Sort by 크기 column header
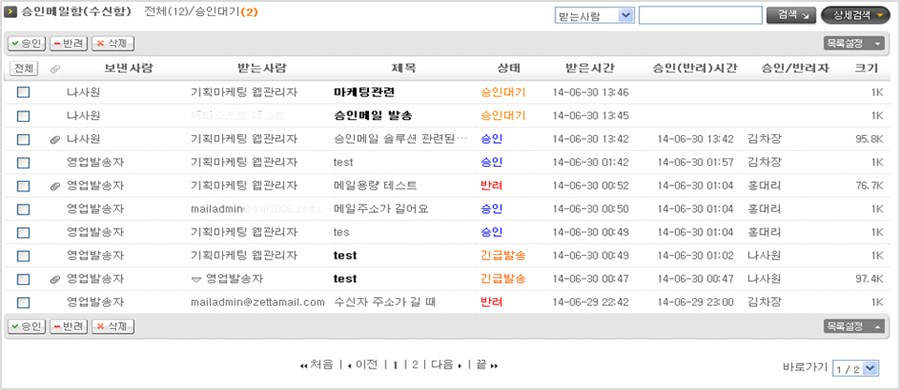Image resolution: width=900 pixels, height=390 pixels. pyautogui.click(x=866, y=68)
